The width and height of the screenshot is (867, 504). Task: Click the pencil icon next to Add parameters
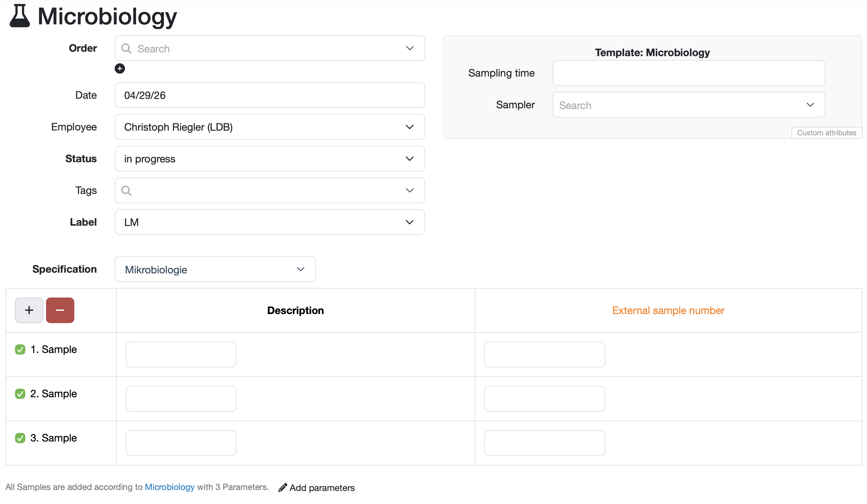click(282, 488)
